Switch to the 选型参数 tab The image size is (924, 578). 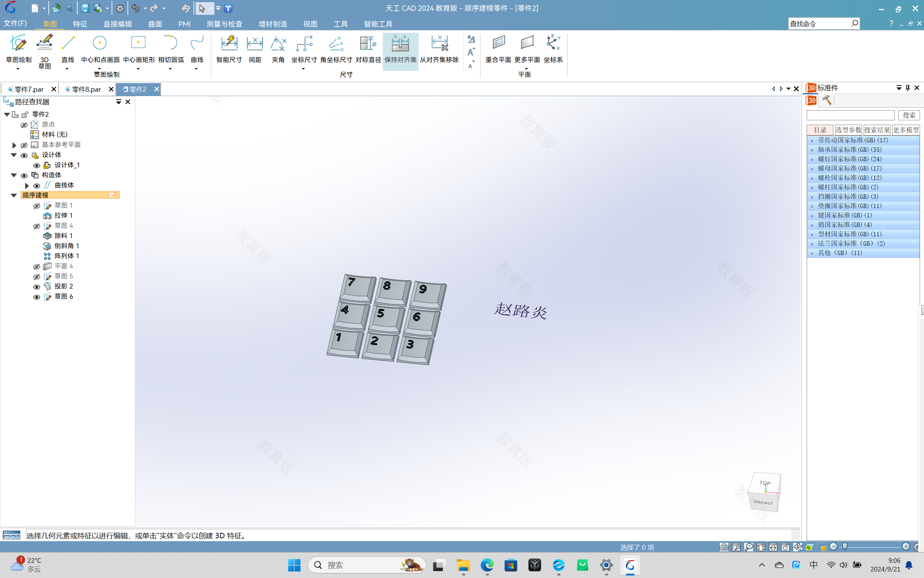848,130
